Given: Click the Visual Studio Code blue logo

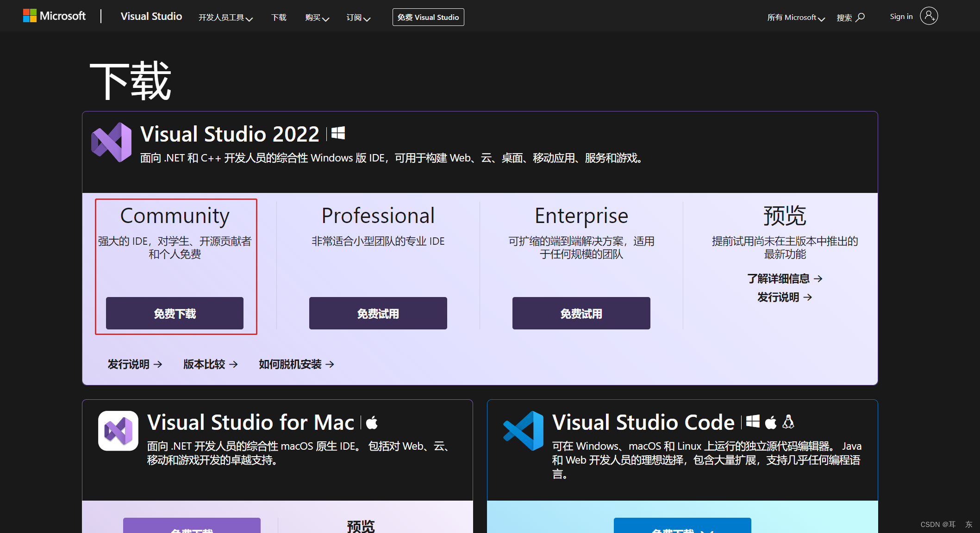Looking at the screenshot, I should [523, 430].
